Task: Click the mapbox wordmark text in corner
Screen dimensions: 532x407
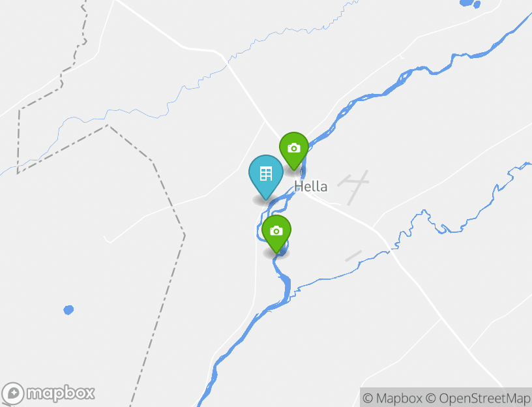Action: (x=61, y=393)
